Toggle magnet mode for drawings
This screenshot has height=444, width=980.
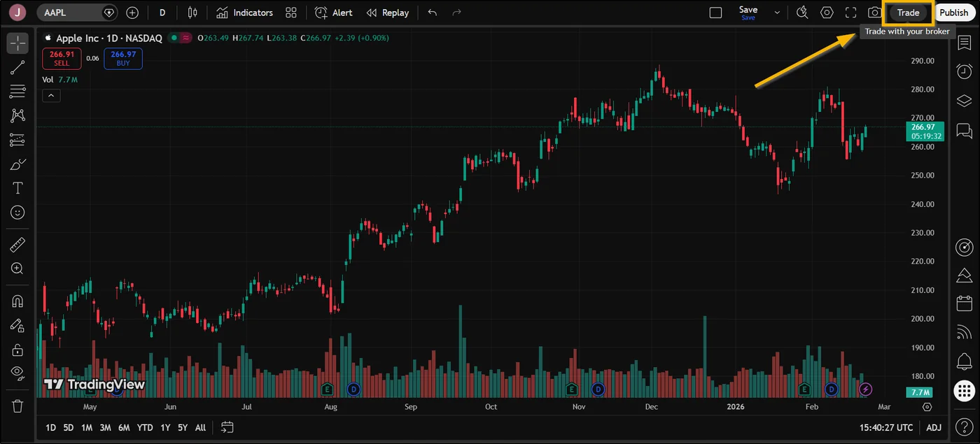pyautogui.click(x=17, y=301)
